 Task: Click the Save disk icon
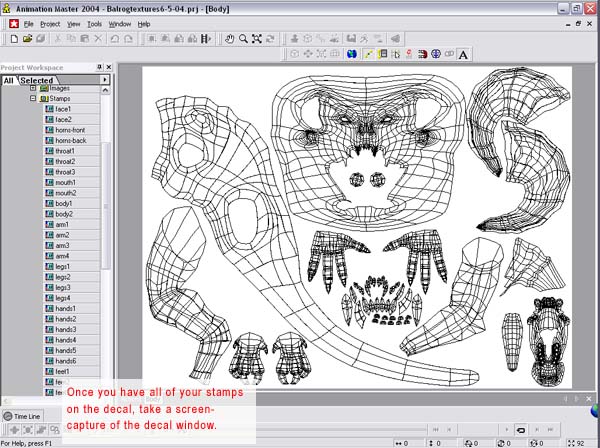point(40,38)
